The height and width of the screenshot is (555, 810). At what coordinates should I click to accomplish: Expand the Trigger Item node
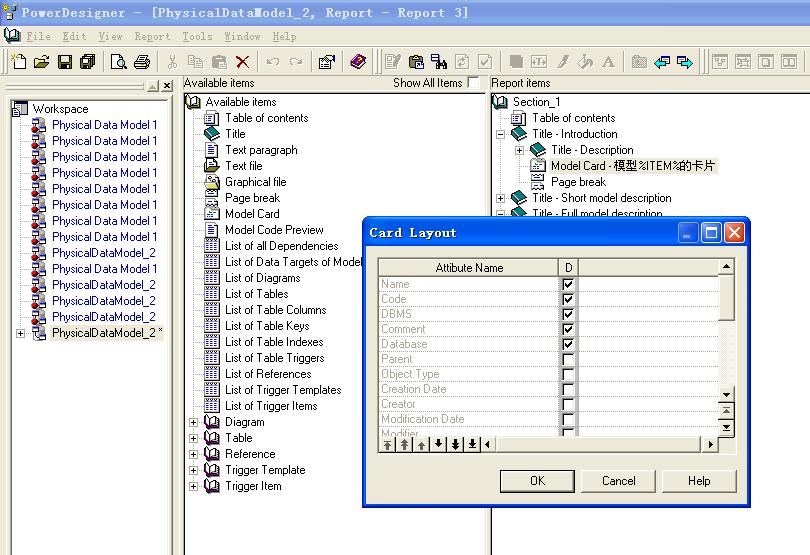tap(194, 486)
